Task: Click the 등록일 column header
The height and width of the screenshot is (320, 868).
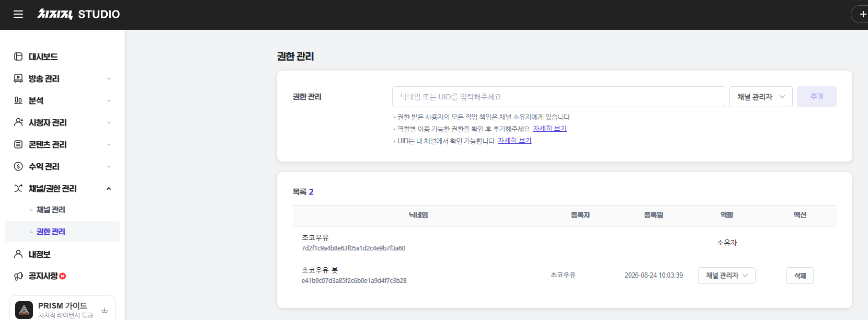Action: tap(654, 215)
